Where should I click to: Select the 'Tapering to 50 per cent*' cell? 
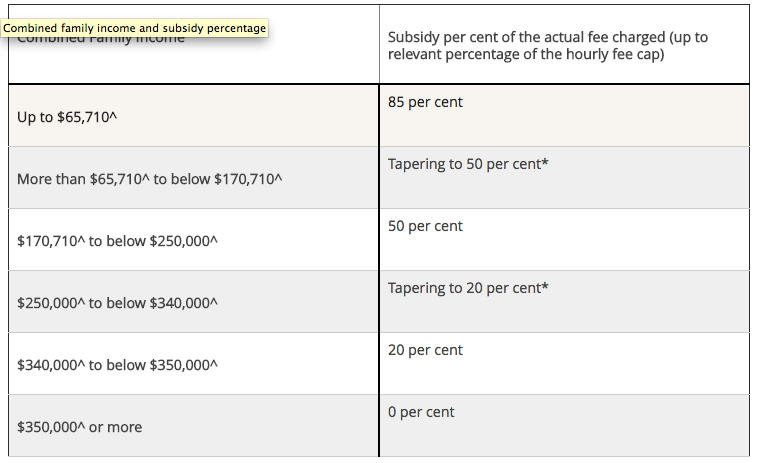coord(468,164)
